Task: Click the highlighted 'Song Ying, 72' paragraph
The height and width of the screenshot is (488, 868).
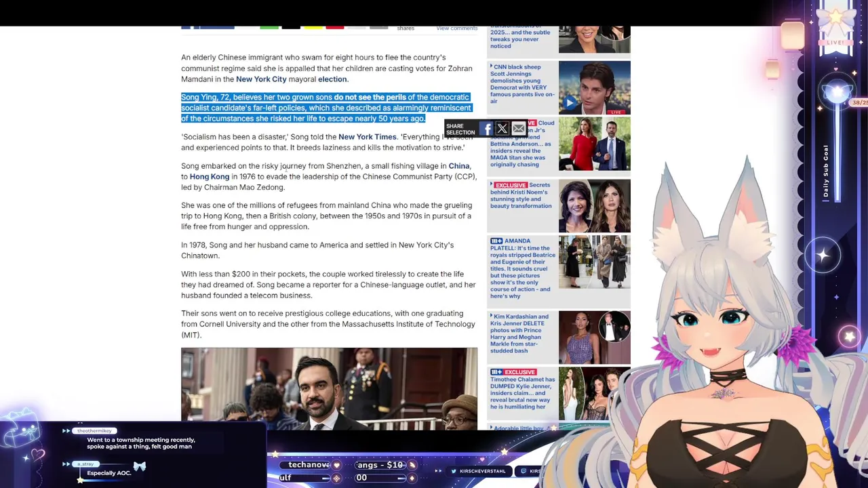Action: 326,108
